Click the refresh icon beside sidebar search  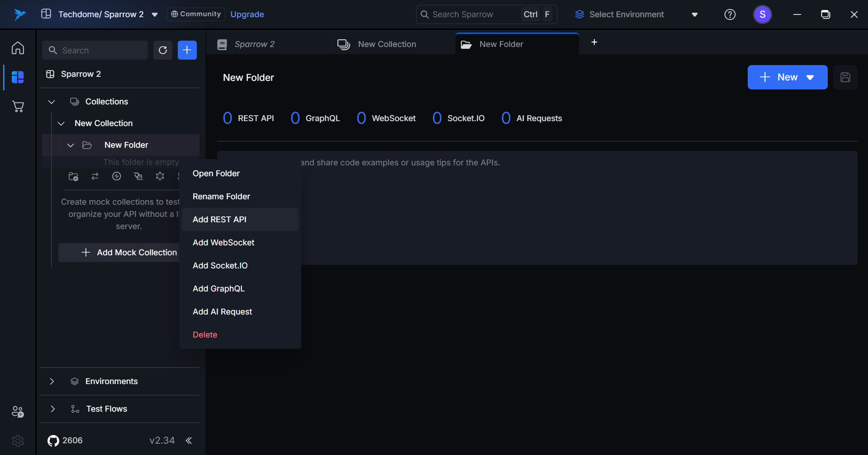(163, 50)
